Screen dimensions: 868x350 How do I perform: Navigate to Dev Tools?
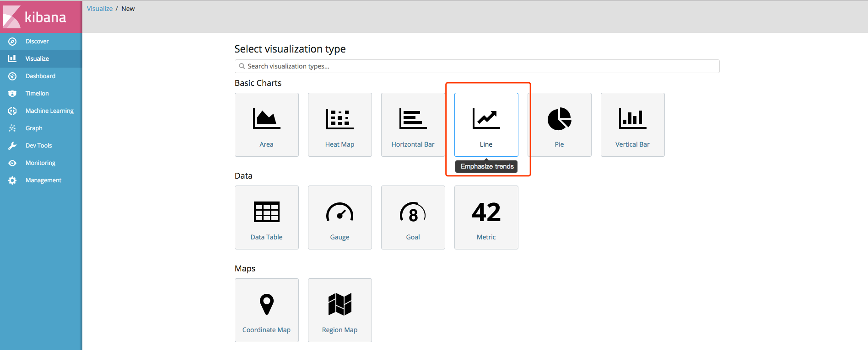click(41, 146)
